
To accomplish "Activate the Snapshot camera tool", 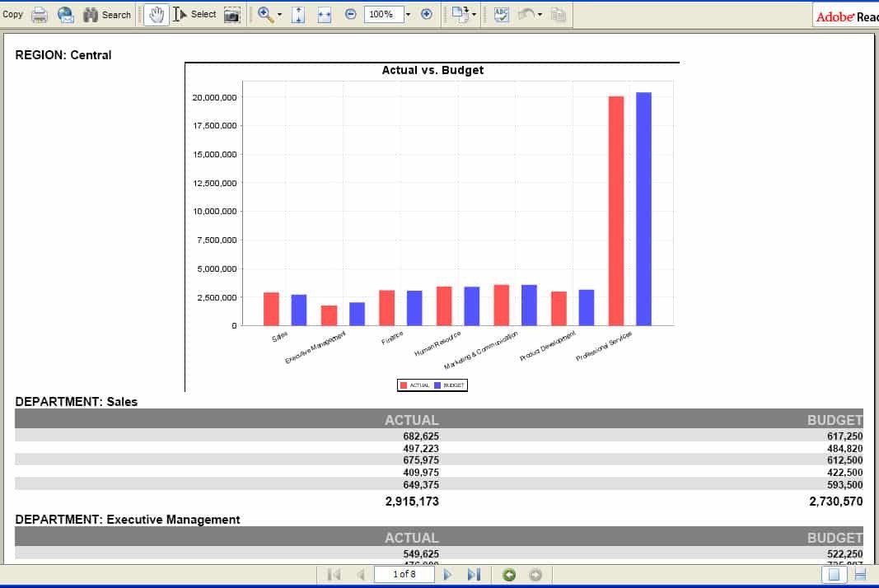I will coord(233,14).
